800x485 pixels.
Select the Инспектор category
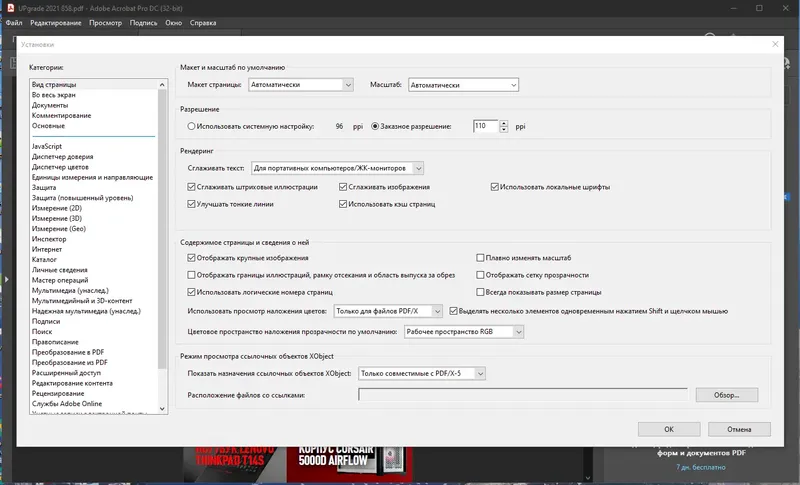click(x=49, y=239)
